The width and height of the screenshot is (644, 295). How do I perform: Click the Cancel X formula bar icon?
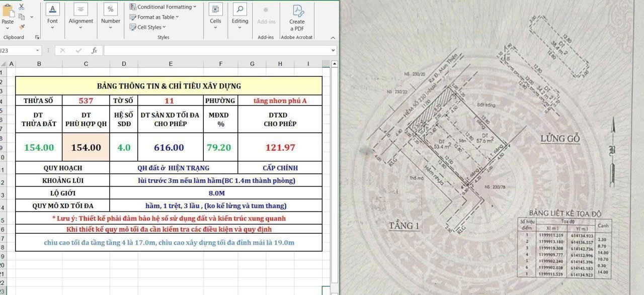coord(62,50)
